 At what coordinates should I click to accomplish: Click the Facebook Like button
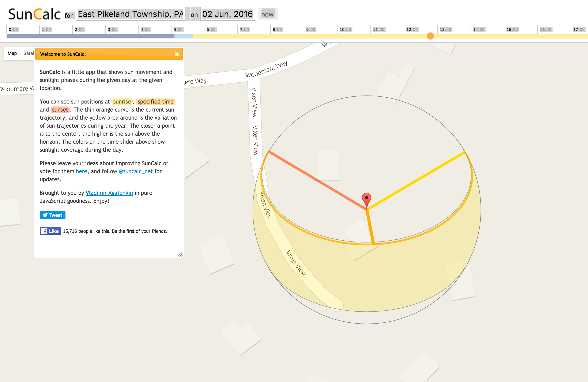(x=50, y=231)
